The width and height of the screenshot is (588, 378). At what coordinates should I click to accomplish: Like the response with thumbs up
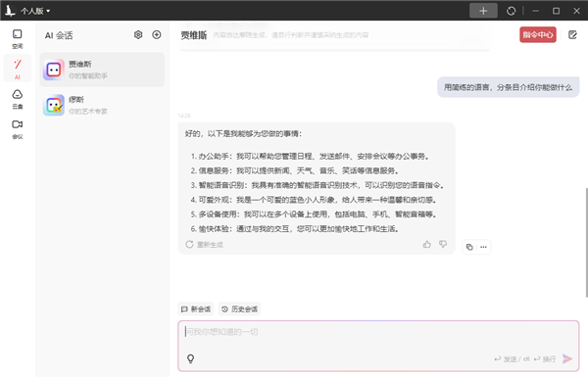click(x=426, y=244)
